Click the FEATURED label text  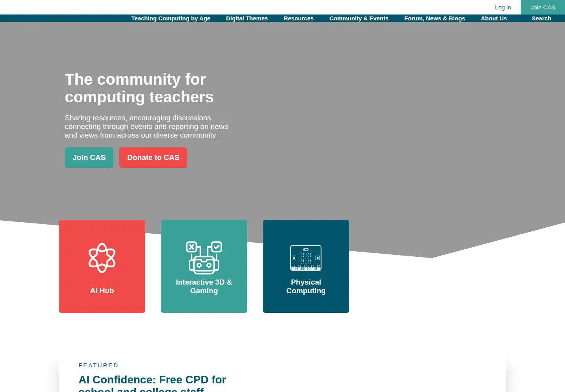click(x=98, y=365)
